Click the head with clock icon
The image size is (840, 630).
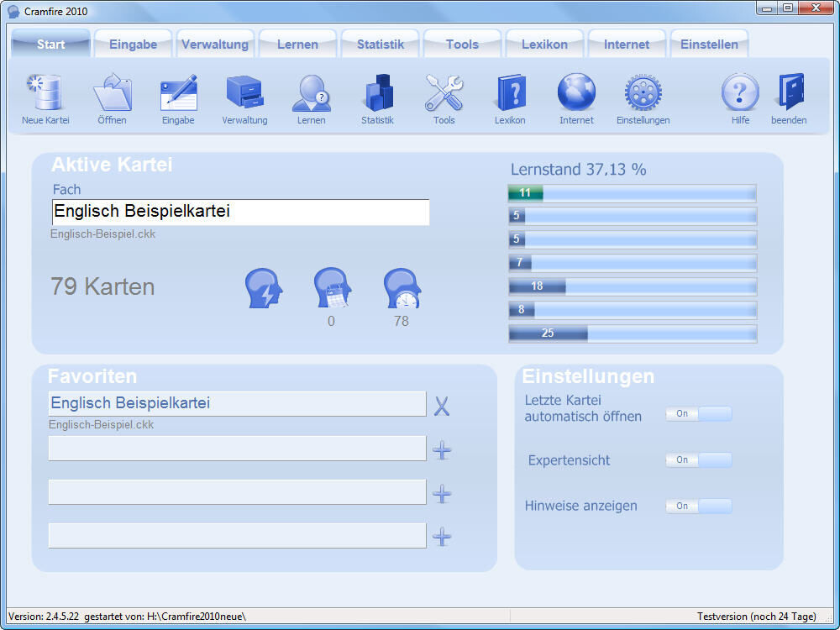pyautogui.click(x=402, y=288)
